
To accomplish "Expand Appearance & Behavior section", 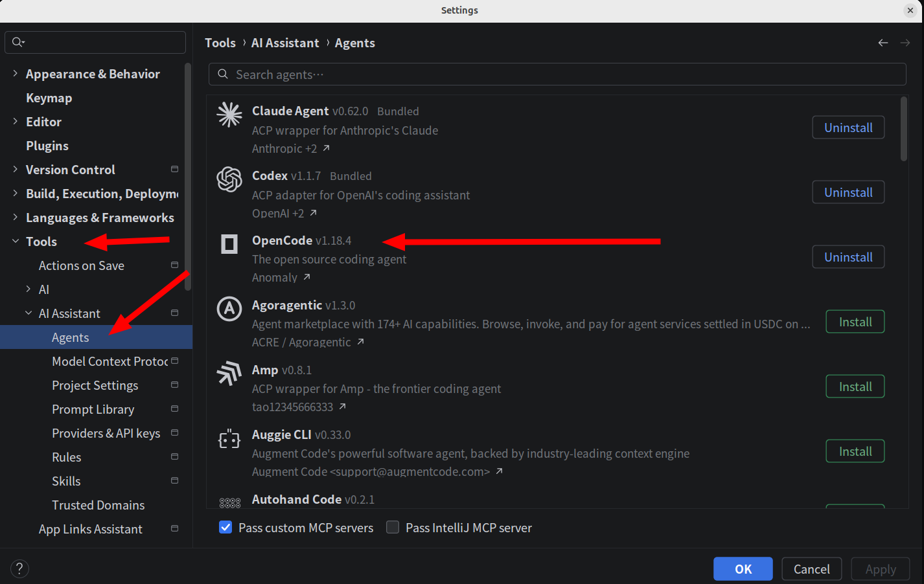I will tap(16, 74).
